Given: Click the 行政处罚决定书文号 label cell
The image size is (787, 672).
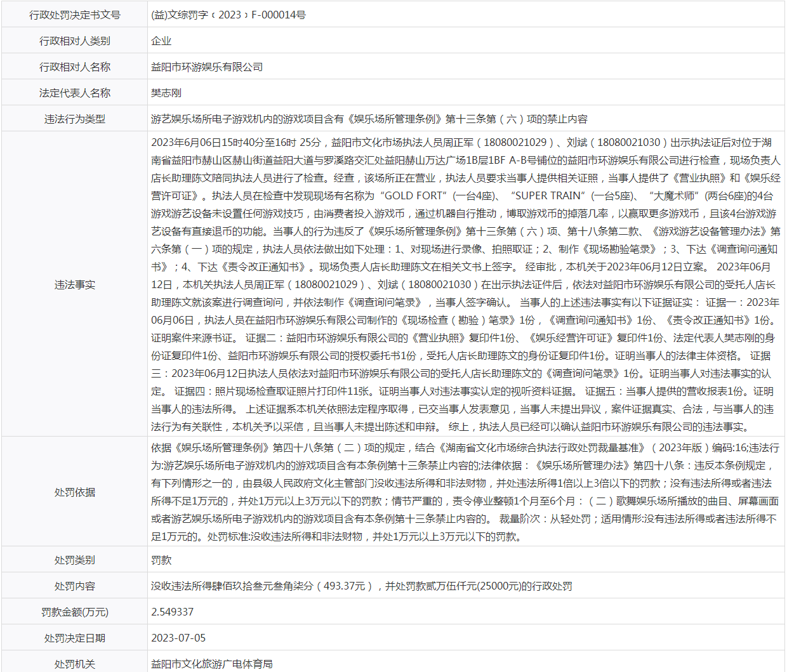Looking at the screenshot, I should (74, 15).
